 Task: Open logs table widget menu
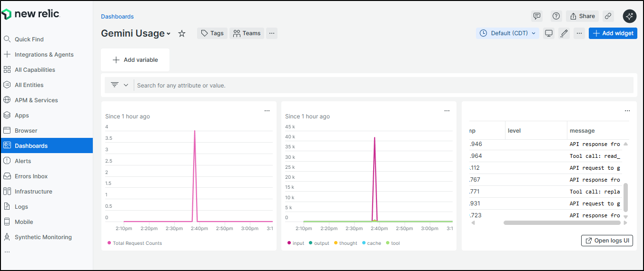(x=627, y=111)
